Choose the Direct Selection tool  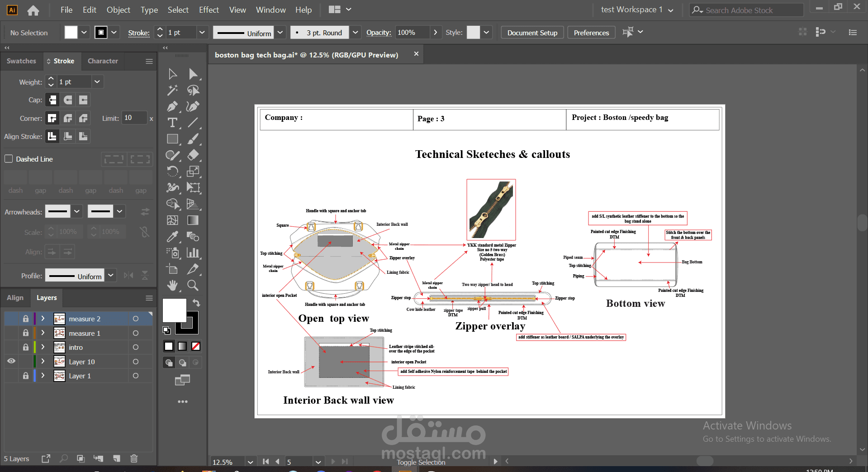click(x=193, y=74)
